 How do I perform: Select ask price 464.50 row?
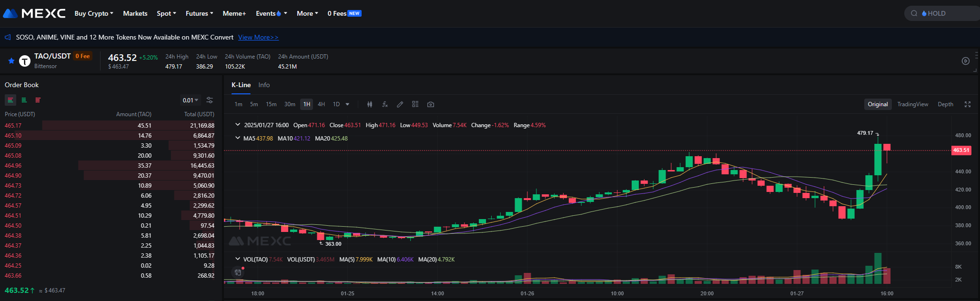coord(110,225)
